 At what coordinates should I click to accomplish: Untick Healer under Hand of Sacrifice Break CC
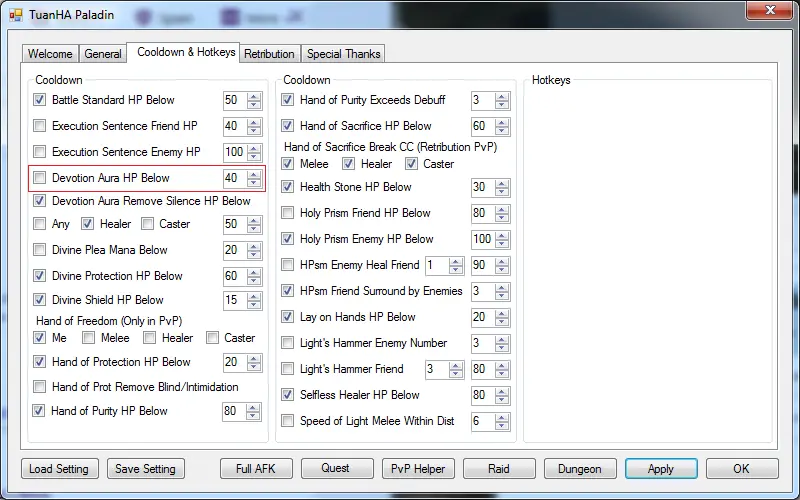click(x=349, y=164)
